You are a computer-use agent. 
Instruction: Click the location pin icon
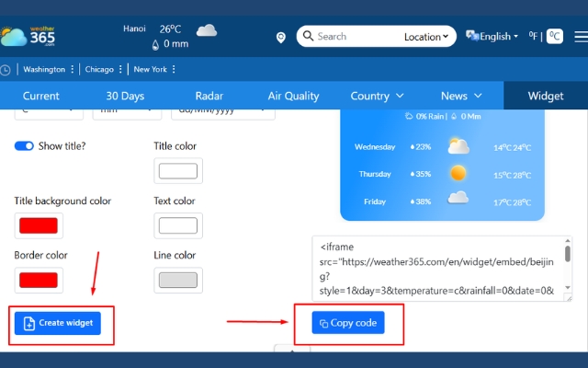click(x=281, y=37)
